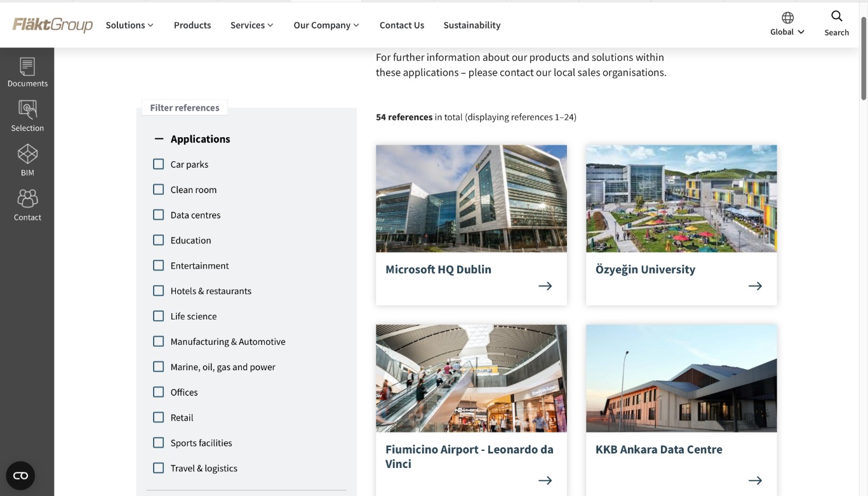Tick the Offices checkbox

[159, 392]
